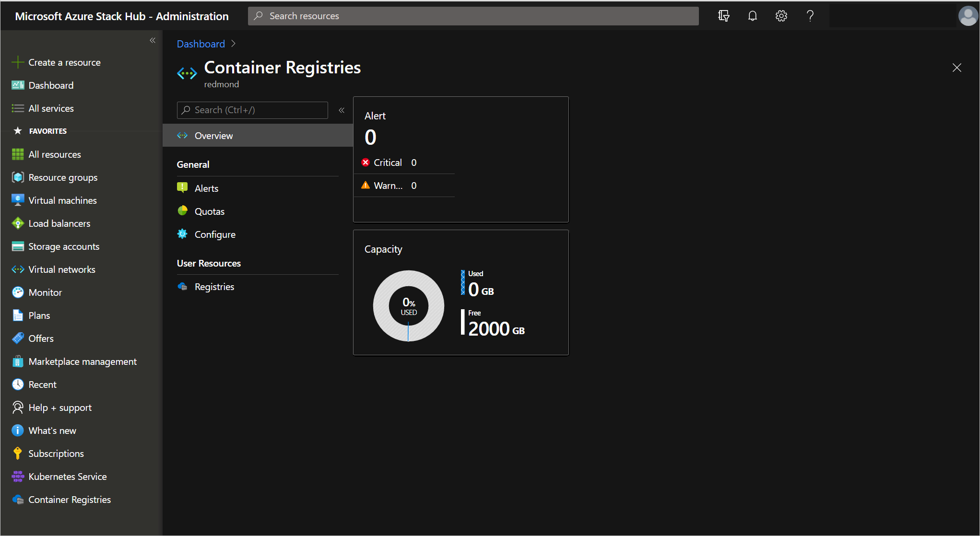Click the Kubernetes Service icon in sidebar
The height and width of the screenshot is (536, 980).
17,477
